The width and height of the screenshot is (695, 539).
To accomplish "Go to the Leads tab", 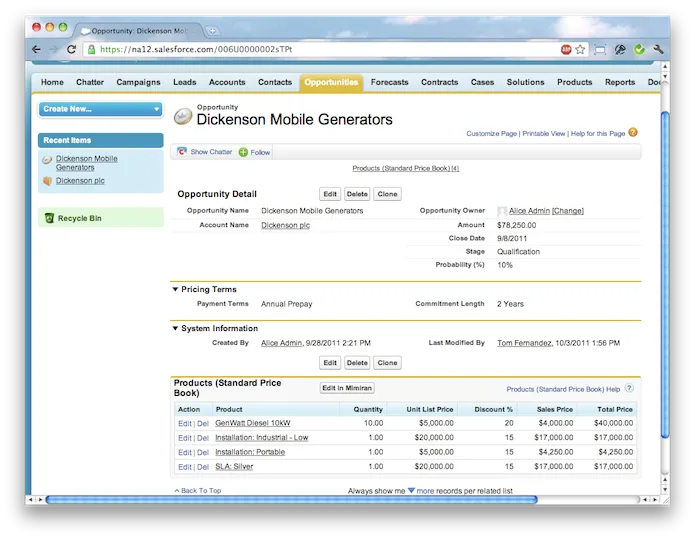I will (x=184, y=82).
